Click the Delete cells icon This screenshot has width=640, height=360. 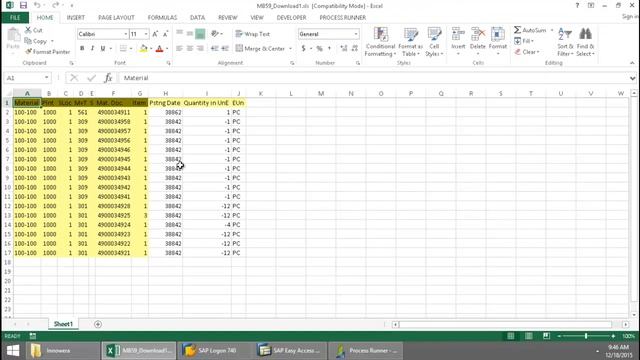(478, 34)
